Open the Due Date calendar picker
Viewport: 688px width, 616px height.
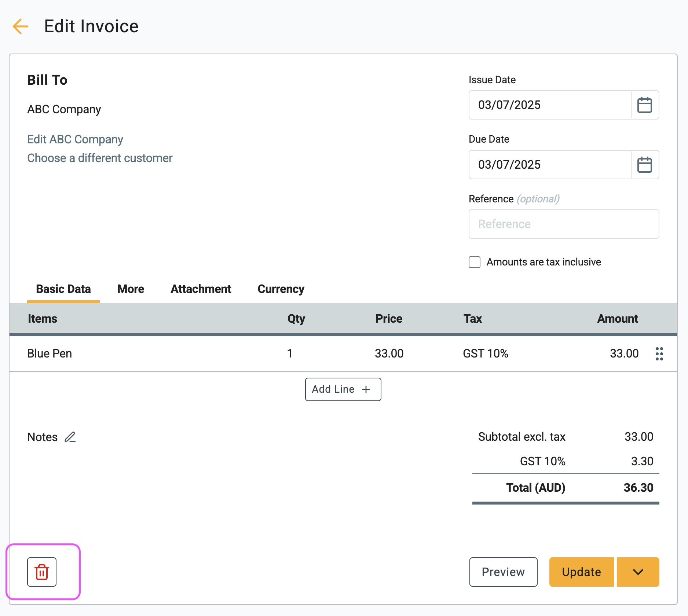click(644, 165)
